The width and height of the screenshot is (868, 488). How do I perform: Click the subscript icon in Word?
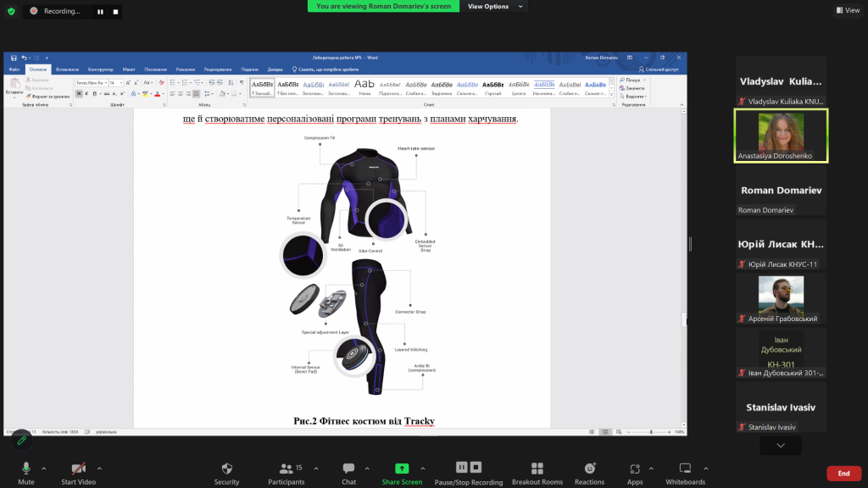114,94
